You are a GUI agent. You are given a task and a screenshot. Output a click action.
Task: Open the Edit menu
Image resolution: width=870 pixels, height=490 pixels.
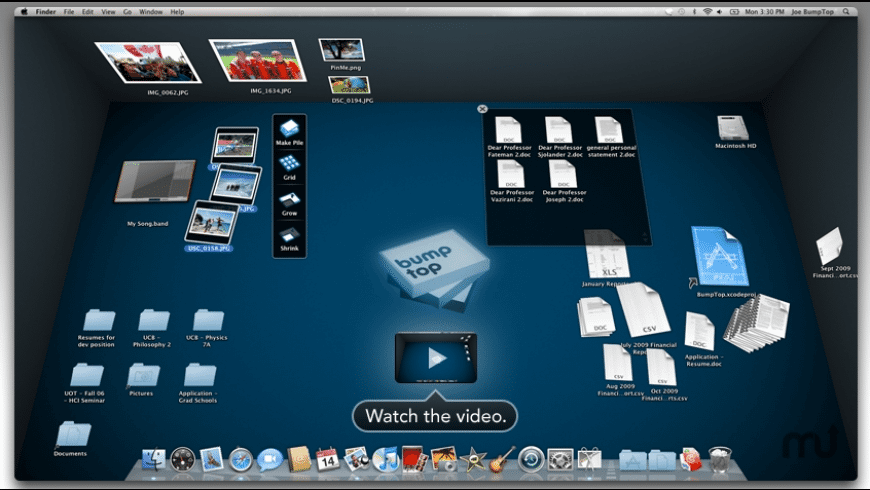pyautogui.click(x=88, y=11)
